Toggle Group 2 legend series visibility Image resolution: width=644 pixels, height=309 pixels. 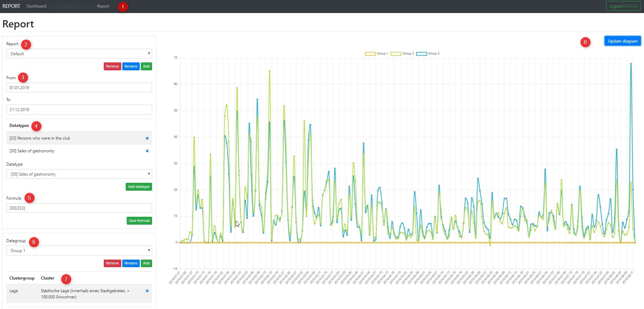(402, 54)
